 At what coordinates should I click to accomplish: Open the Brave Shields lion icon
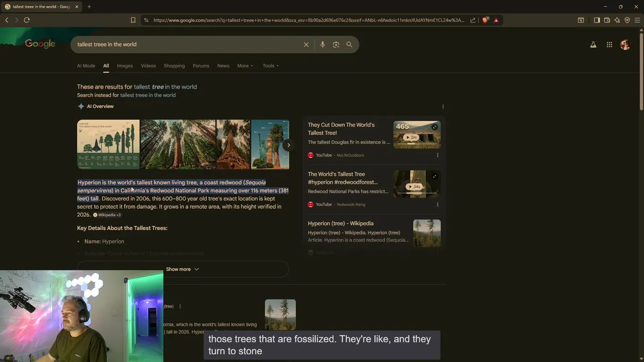point(485,20)
